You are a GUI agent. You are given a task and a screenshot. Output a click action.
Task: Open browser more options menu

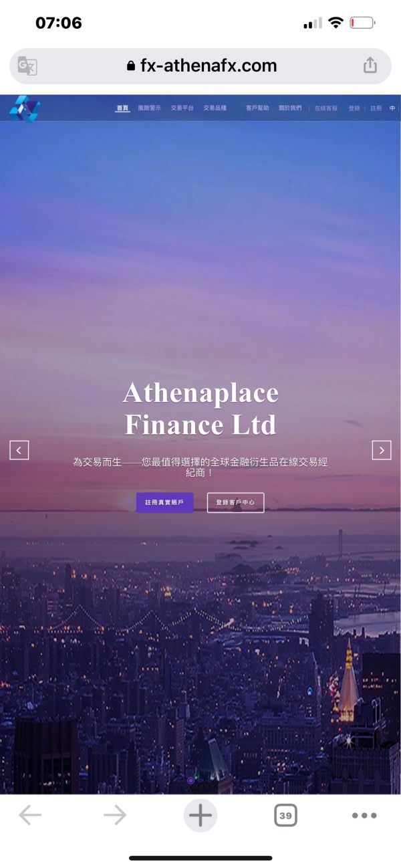[364, 815]
